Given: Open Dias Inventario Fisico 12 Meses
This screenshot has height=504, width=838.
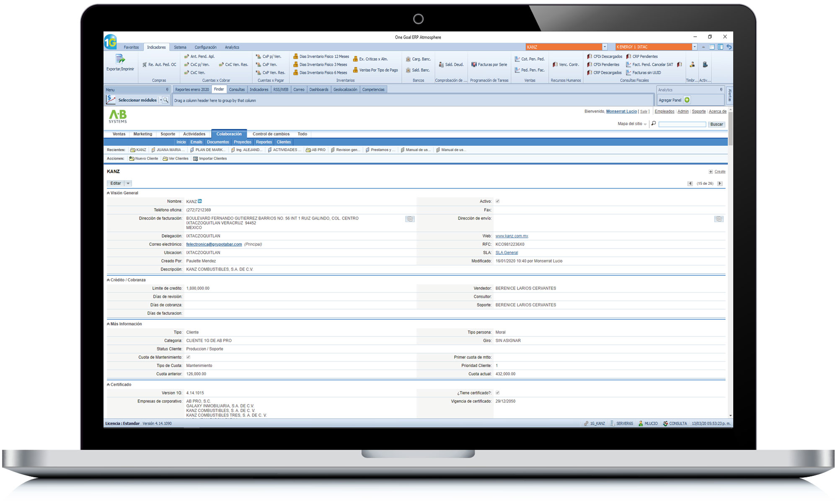Looking at the screenshot, I should pyautogui.click(x=321, y=56).
